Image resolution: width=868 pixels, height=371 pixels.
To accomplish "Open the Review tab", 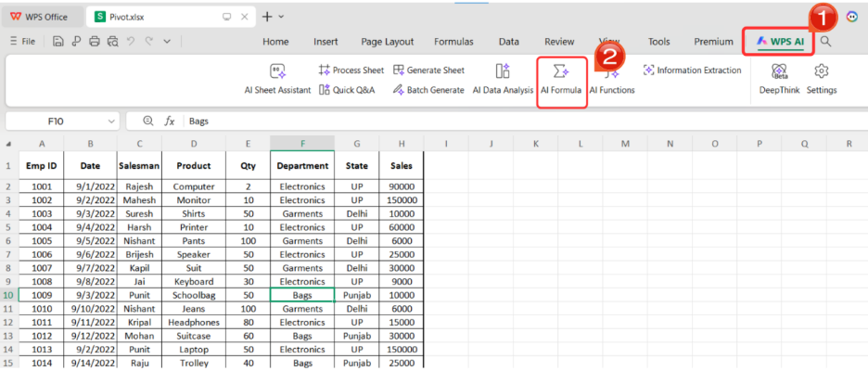I will click(560, 42).
